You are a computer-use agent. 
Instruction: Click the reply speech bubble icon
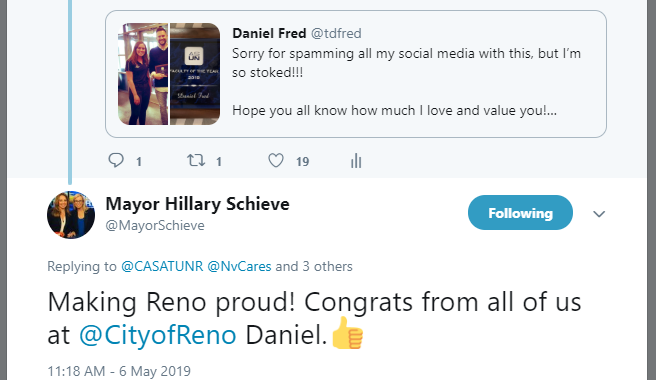point(116,160)
